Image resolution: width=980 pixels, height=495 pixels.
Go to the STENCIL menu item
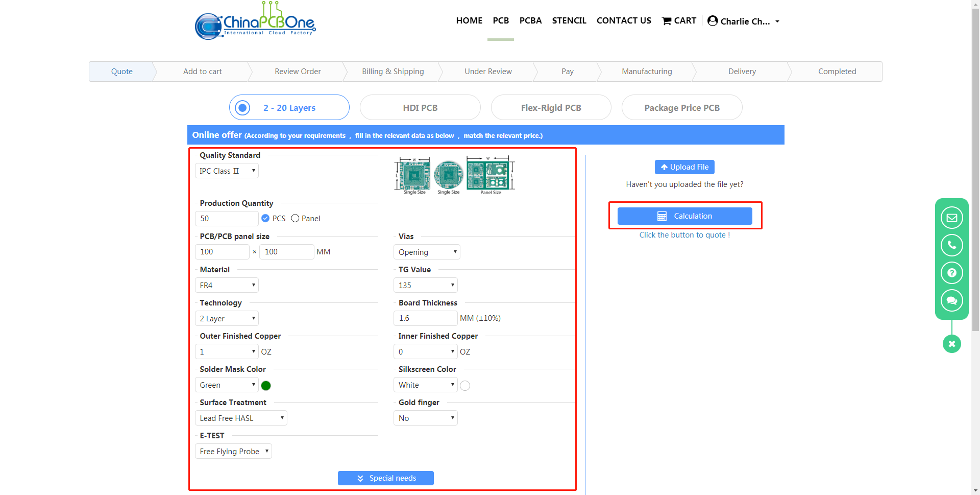click(x=569, y=21)
